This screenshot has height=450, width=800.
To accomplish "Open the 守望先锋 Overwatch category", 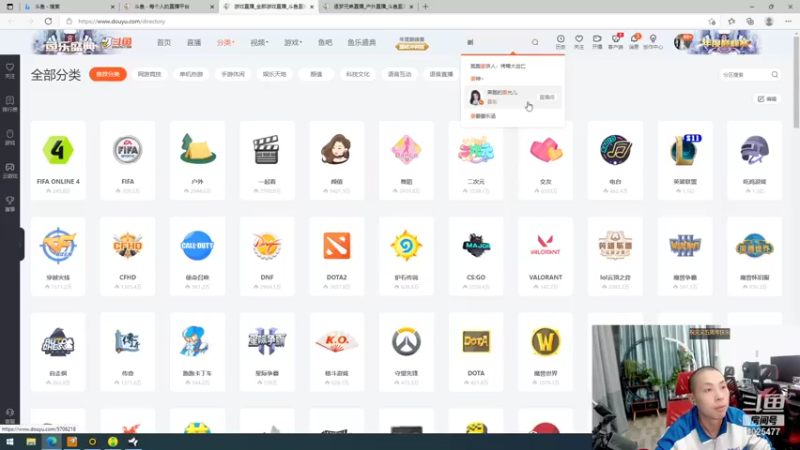I will tap(406, 352).
